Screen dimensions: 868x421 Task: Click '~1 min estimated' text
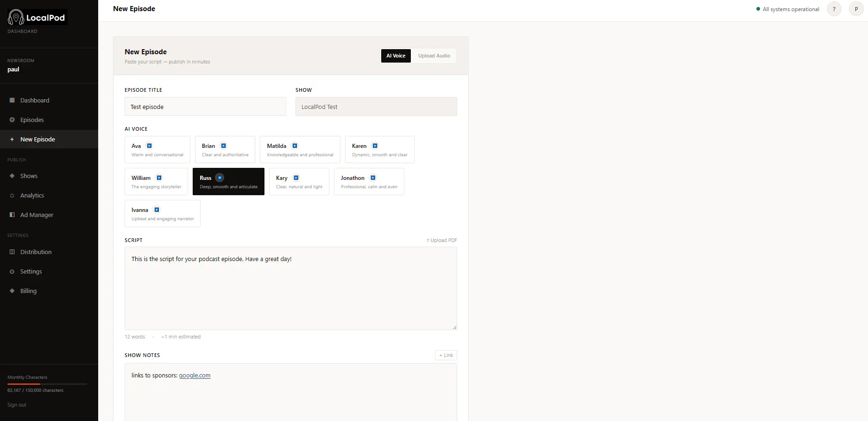point(181,337)
